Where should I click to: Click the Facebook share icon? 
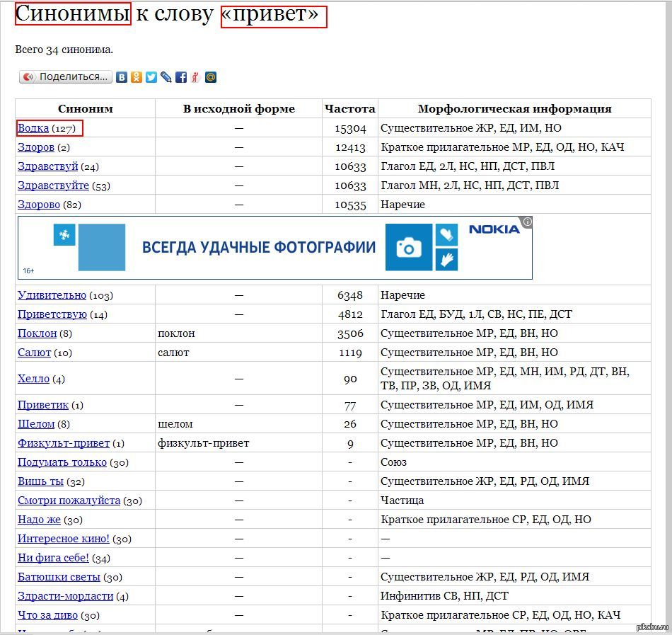click(x=181, y=77)
